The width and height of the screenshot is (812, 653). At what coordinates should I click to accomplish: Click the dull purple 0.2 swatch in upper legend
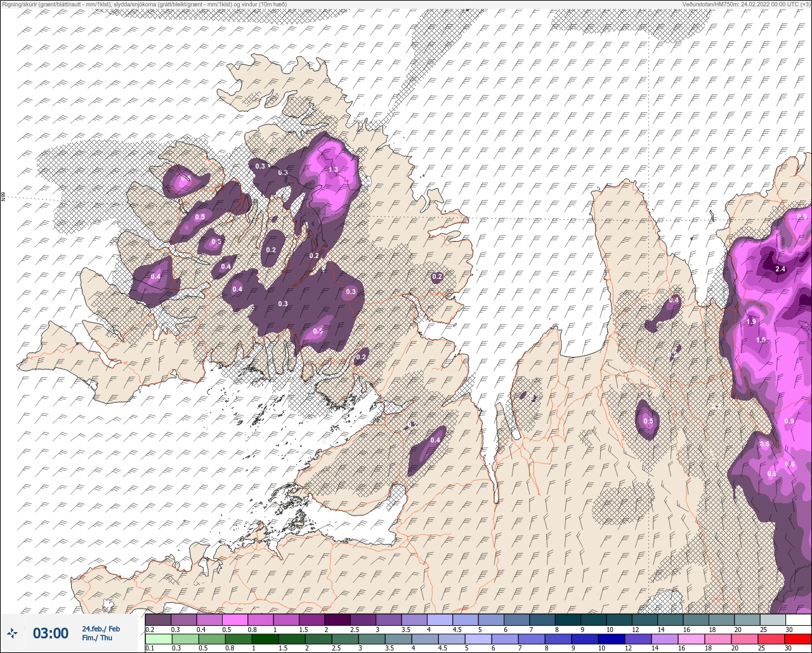coord(158,619)
